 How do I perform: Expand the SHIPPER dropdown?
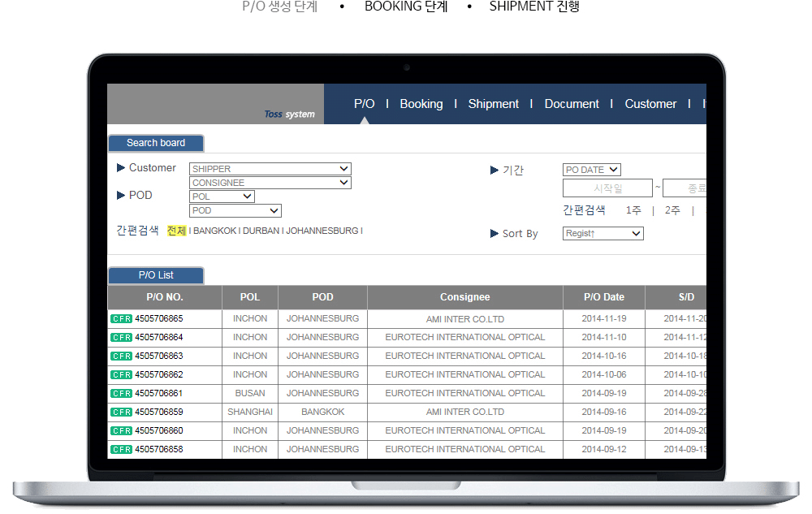[x=270, y=169]
